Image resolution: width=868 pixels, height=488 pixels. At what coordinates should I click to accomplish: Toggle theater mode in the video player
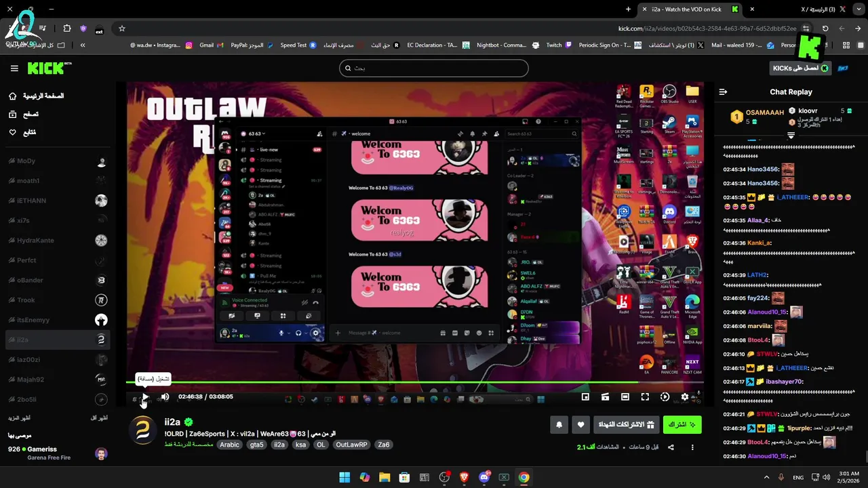click(x=625, y=396)
